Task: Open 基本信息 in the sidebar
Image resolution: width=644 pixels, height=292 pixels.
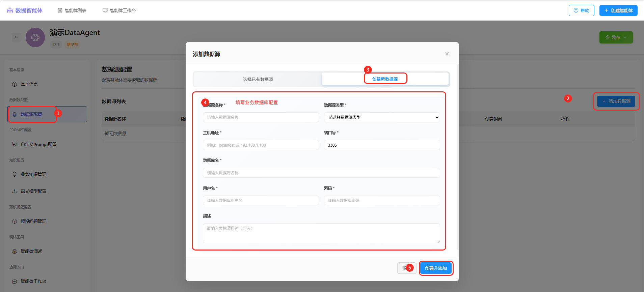Action: click(47, 84)
